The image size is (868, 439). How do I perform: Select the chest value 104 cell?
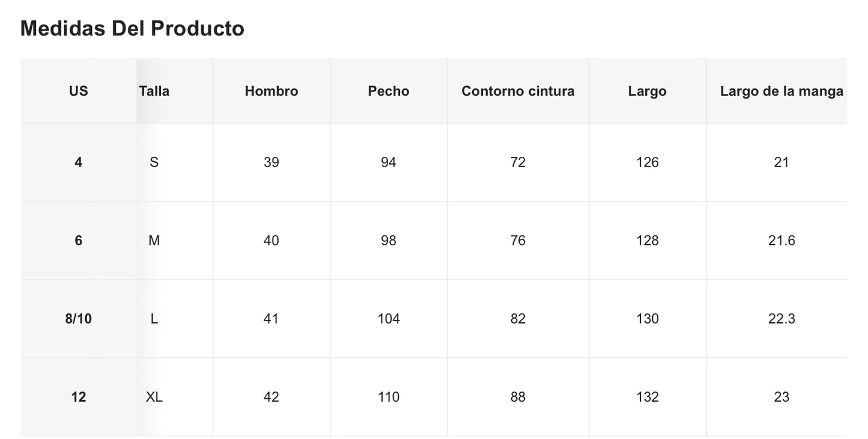tap(388, 319)
